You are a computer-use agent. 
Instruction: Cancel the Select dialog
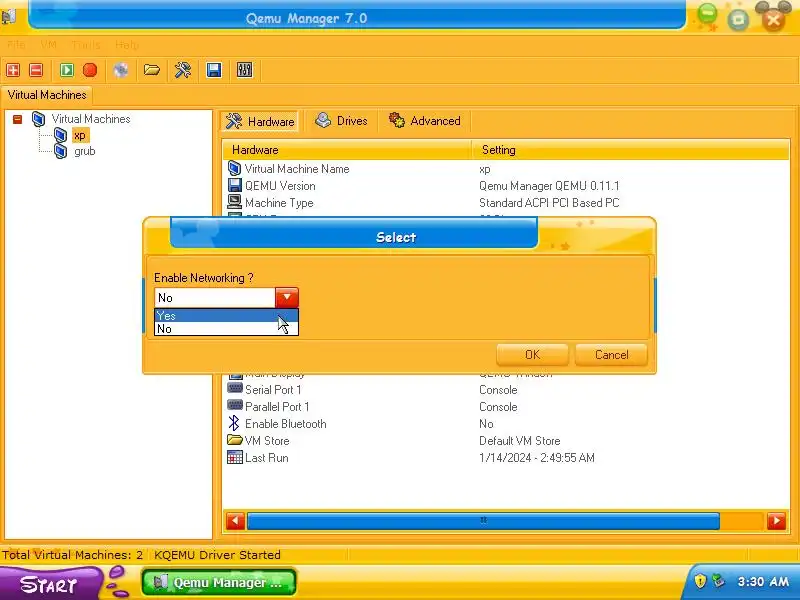point(611,355)
